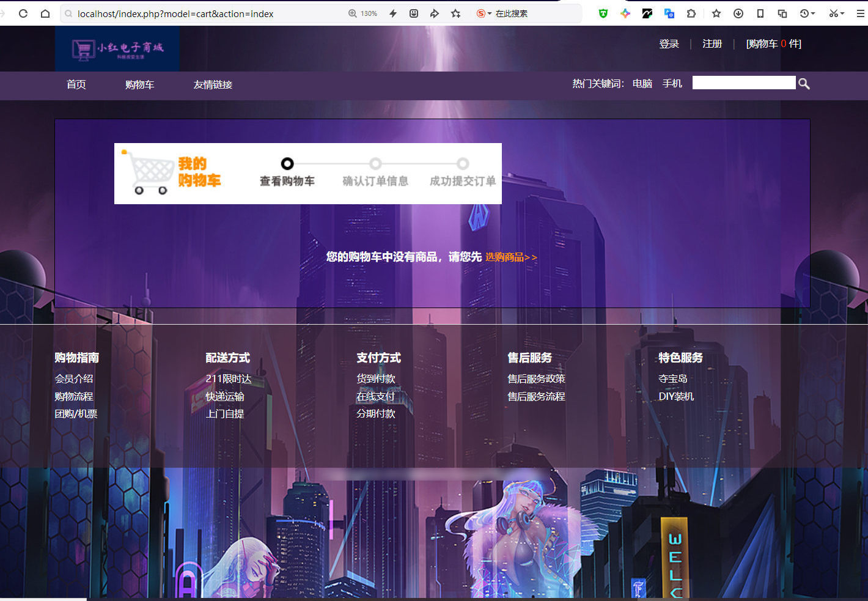Add page to favorites with star-plus icon
Image resolution: width=868 pixels, height=601 pixels.
tap(455, 13)
